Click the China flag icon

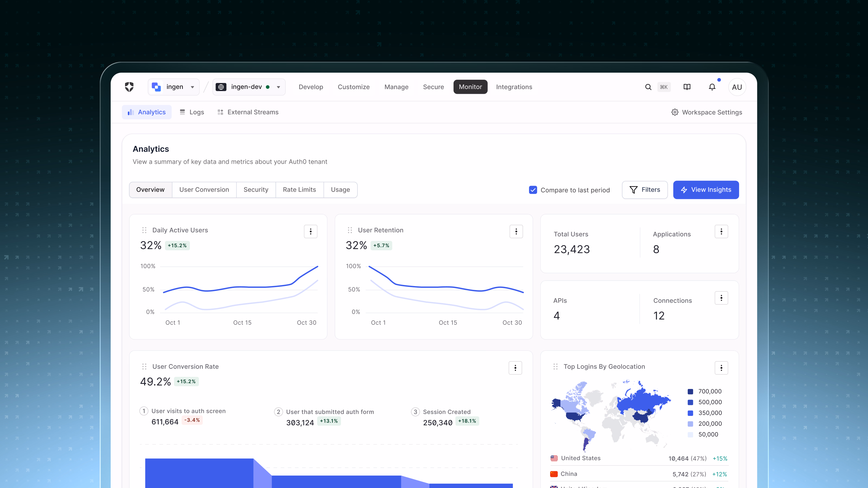pos(554,474)
